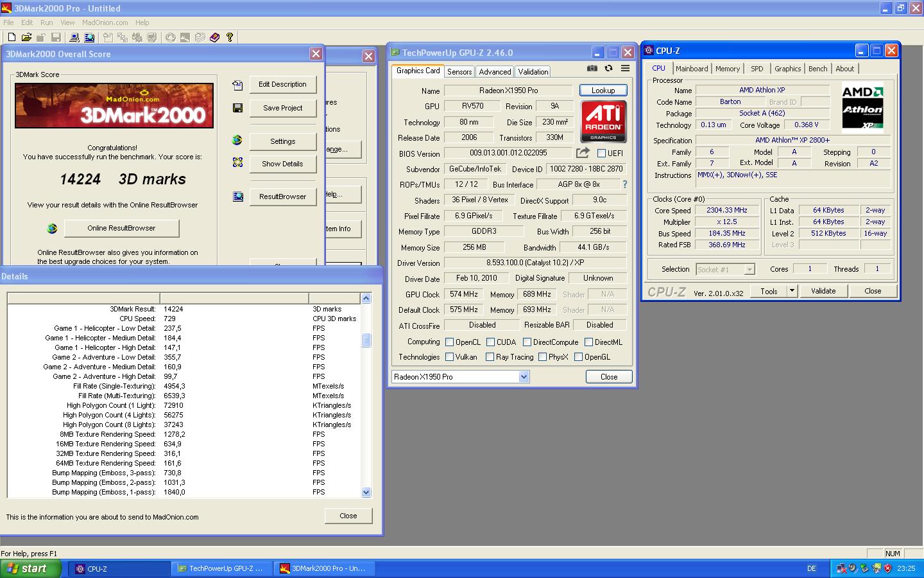The width and height of the screenshot is (924, 578).
Task: Click the icon beside Show Details
Action: click(x=237, y=163)
